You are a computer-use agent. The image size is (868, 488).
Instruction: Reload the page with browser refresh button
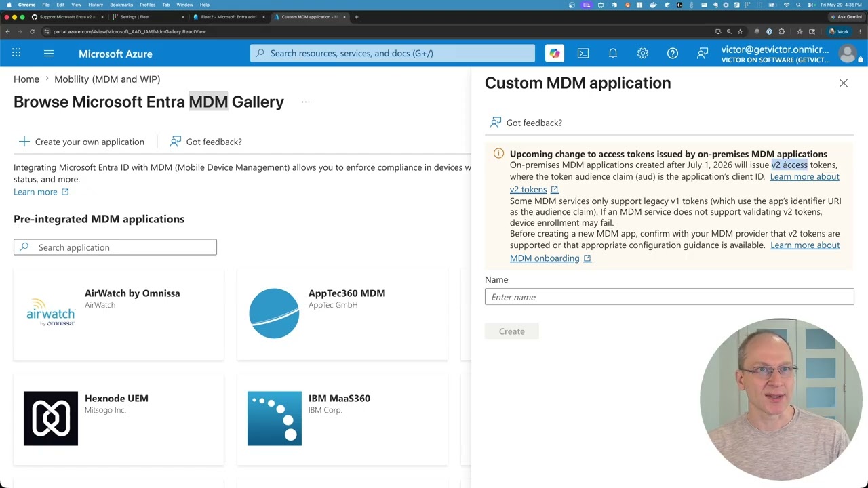(x=32, y=31)
